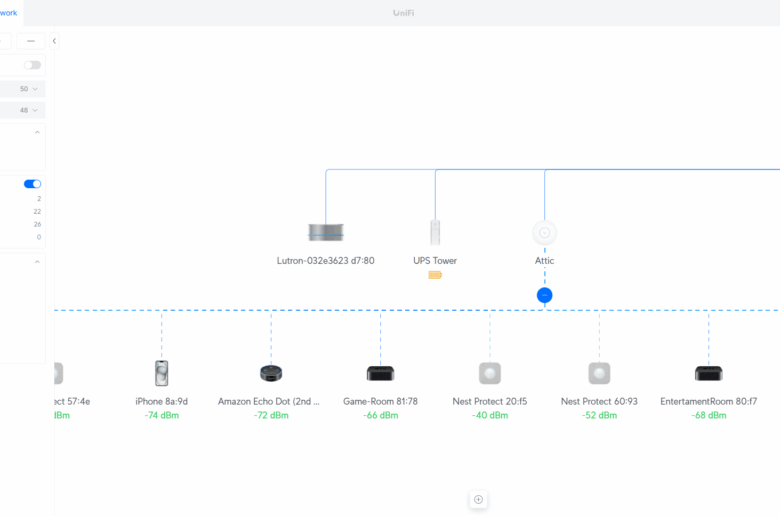
Task: Turn off the blue enabled toggle switch
Action: point(32,184)
